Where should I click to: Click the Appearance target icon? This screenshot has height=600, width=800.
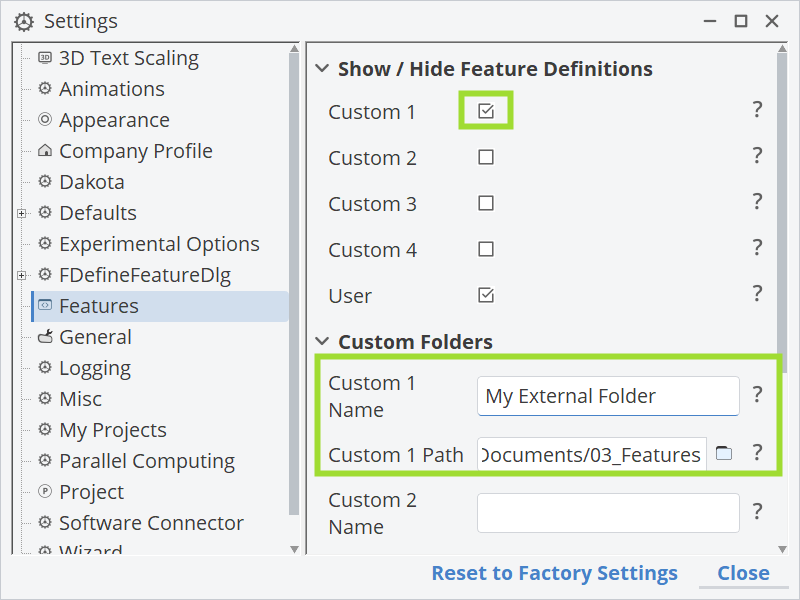45,119
